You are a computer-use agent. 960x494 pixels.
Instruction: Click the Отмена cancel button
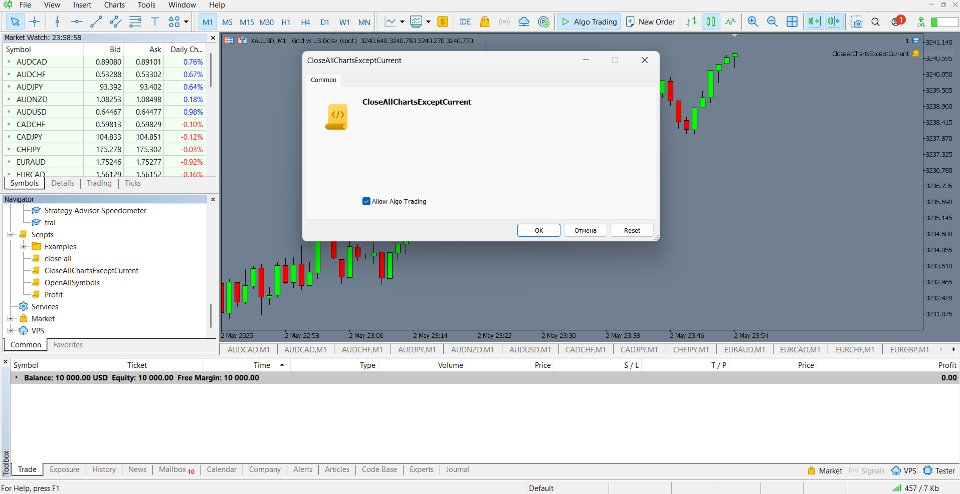point(585,230)
